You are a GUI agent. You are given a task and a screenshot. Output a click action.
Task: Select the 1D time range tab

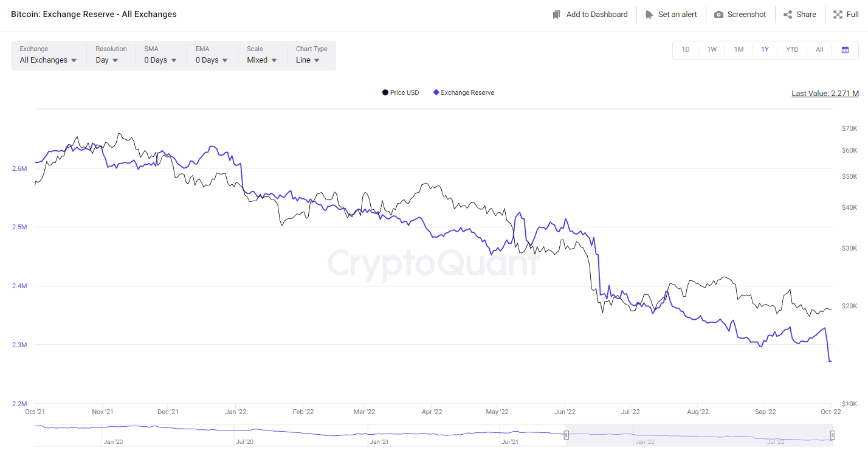tap(686, 50)
